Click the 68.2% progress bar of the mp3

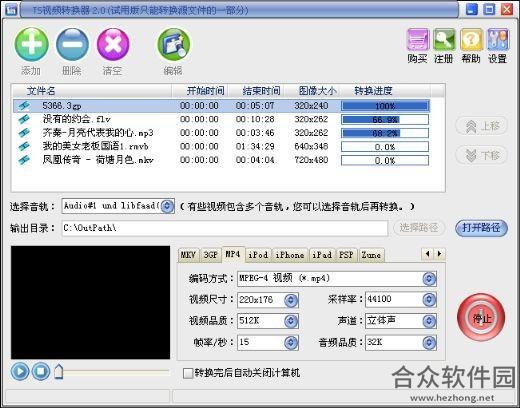click(x=385, y=133)
